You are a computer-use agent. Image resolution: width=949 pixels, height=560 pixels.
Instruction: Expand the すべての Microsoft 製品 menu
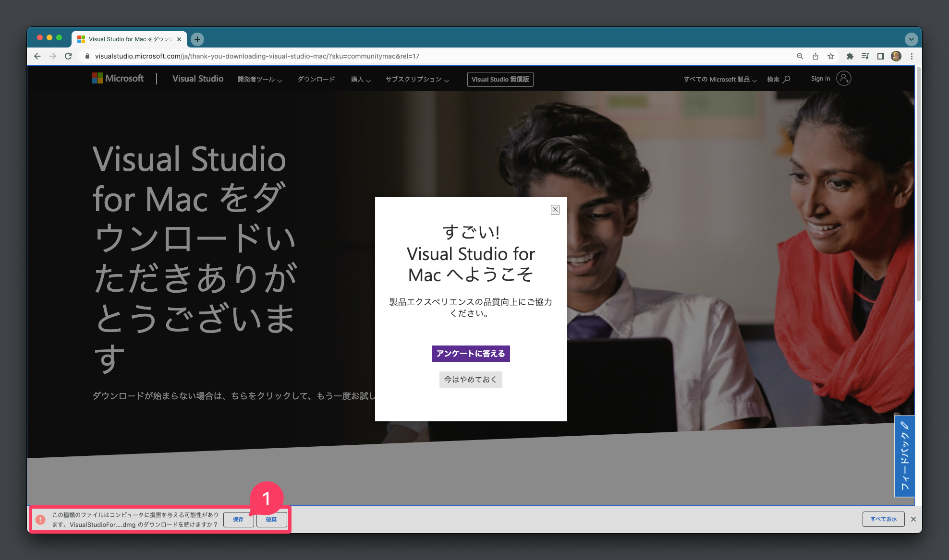720,79
